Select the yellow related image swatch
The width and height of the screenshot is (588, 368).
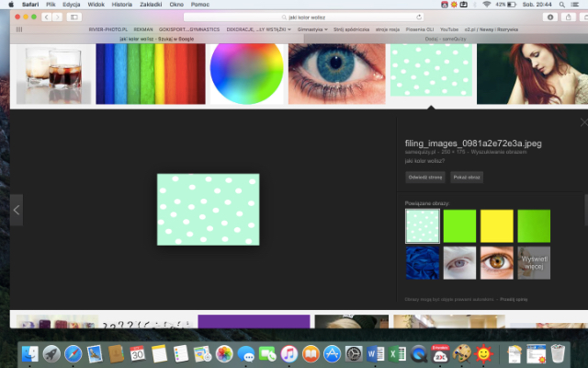pos(496,225)
